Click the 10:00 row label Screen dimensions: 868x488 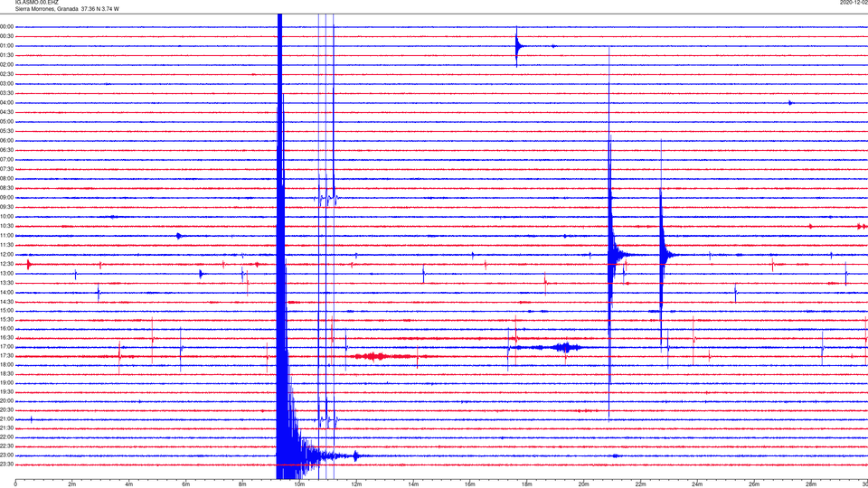(6, 216)
